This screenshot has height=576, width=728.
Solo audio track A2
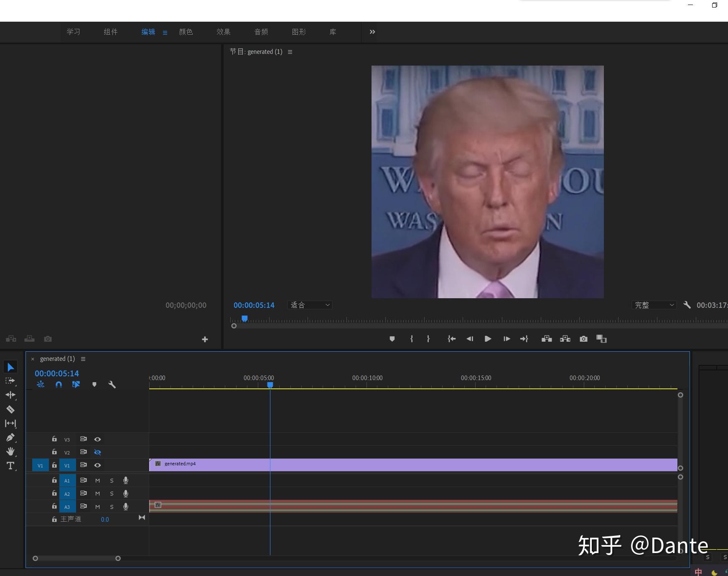coord(112,494)
